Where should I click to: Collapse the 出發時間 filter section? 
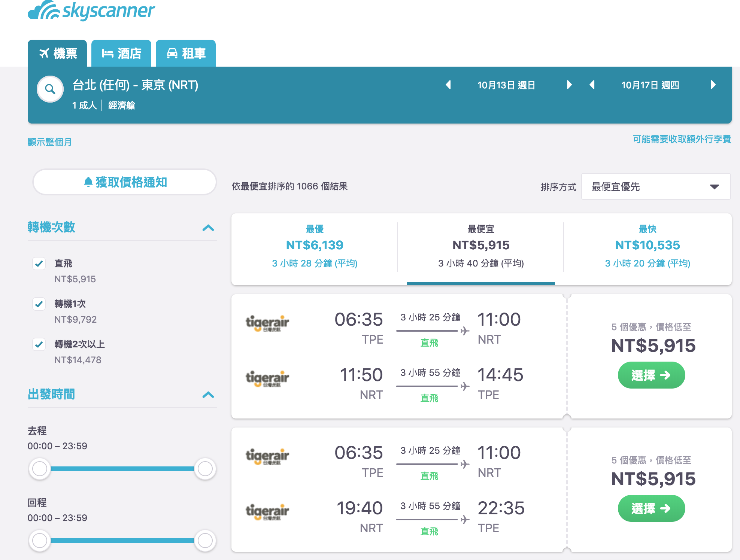point(208,395)
